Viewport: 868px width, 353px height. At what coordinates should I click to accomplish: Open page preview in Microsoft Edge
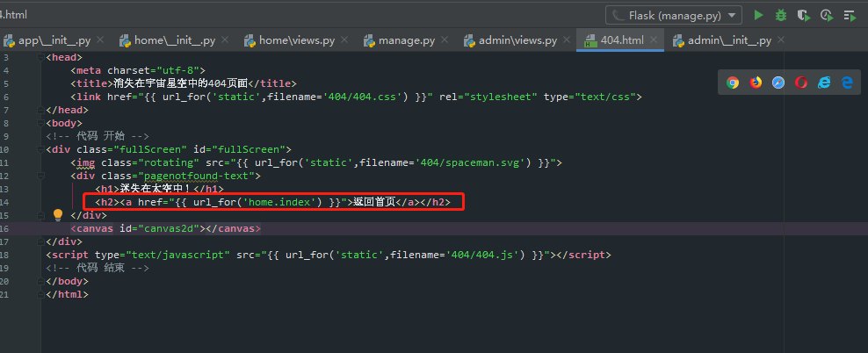[x=847, y=83]
